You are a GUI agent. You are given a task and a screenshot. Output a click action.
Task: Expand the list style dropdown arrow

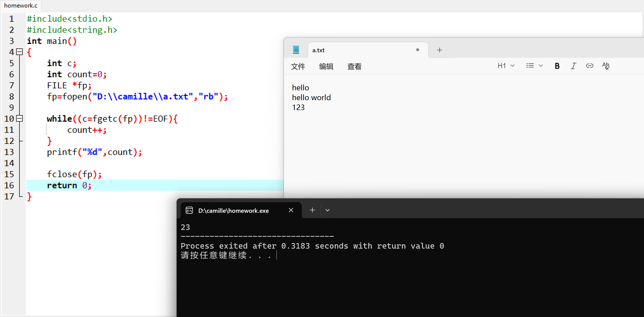click(x=541, y=66)
